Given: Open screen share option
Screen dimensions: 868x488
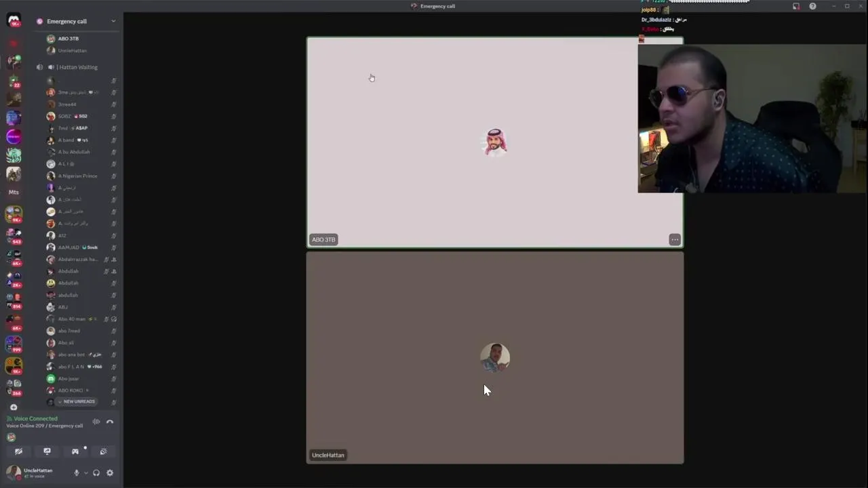Looking at the screenshot, I should 47,451.
